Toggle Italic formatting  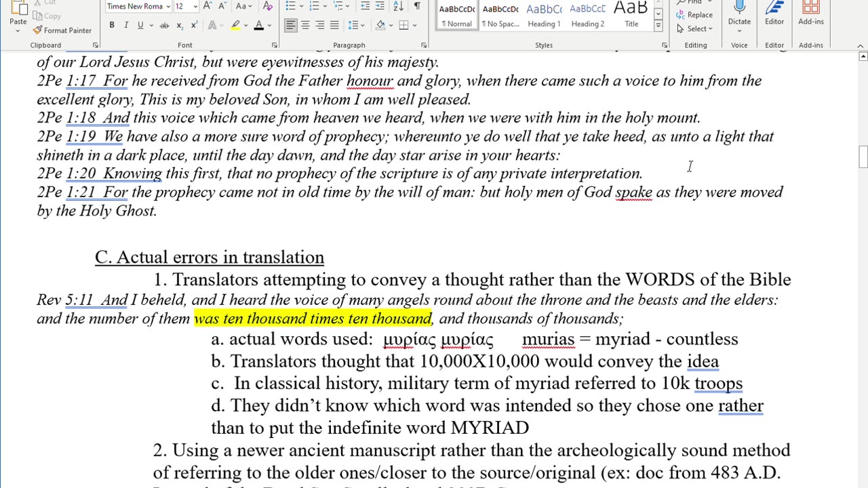126,26
